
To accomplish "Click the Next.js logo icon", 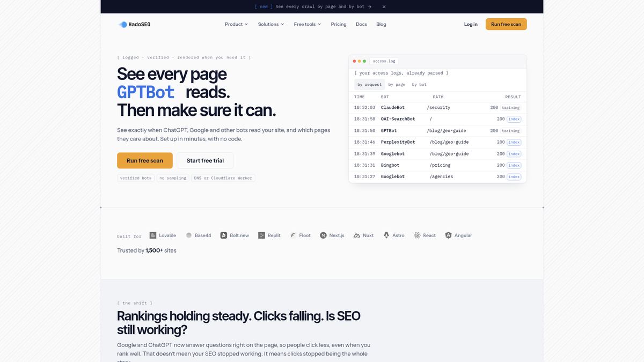I will pos(323,235).
